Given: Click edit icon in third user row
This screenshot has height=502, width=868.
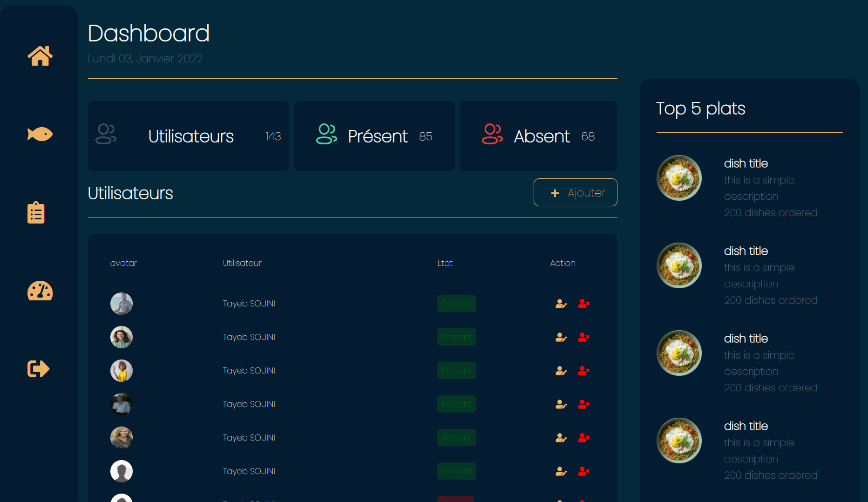Looking at the screenshot, I should tap(561, 371).
